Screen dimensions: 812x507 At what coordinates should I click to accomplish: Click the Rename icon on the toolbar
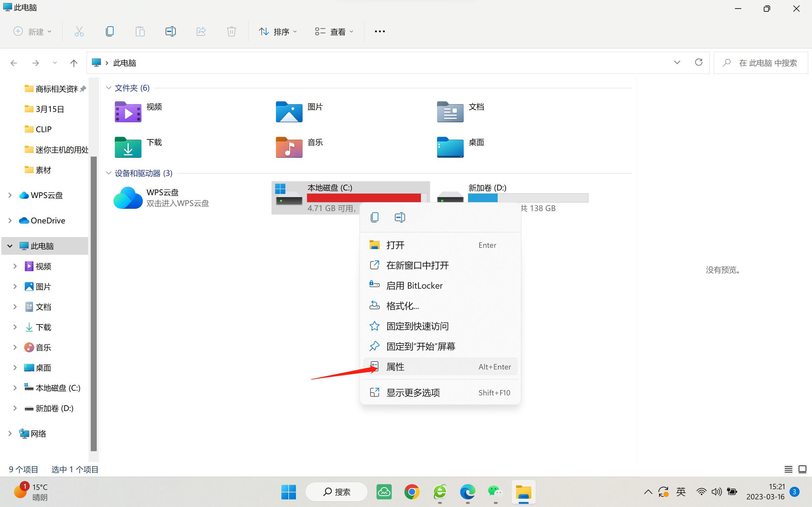170,31
